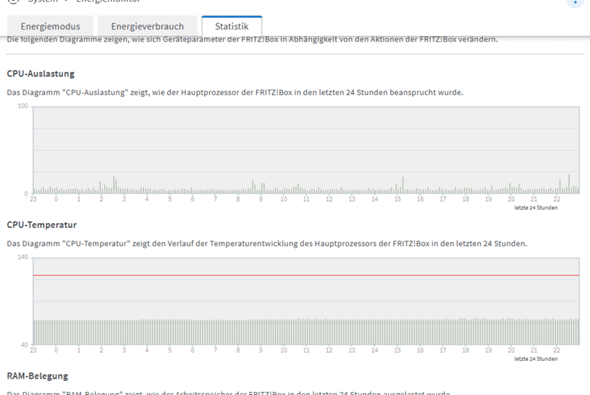Click the CPU-Temperatur bar chart

click(306, 301)
